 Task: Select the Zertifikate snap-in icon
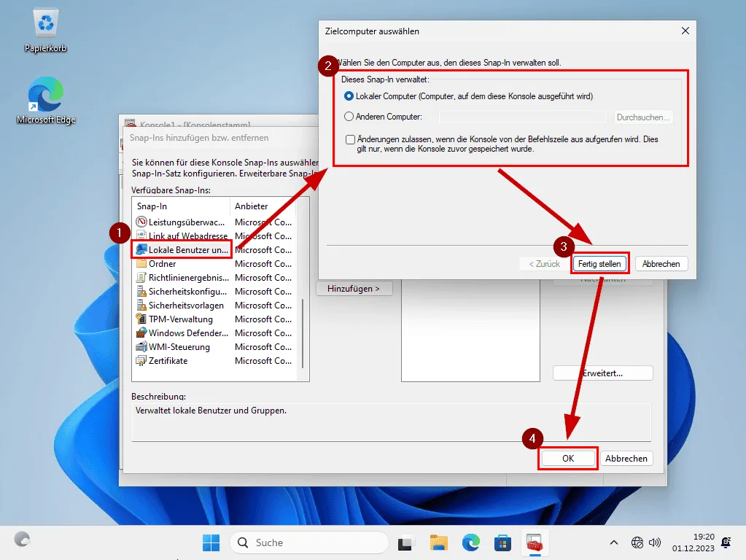click(141, 361)
